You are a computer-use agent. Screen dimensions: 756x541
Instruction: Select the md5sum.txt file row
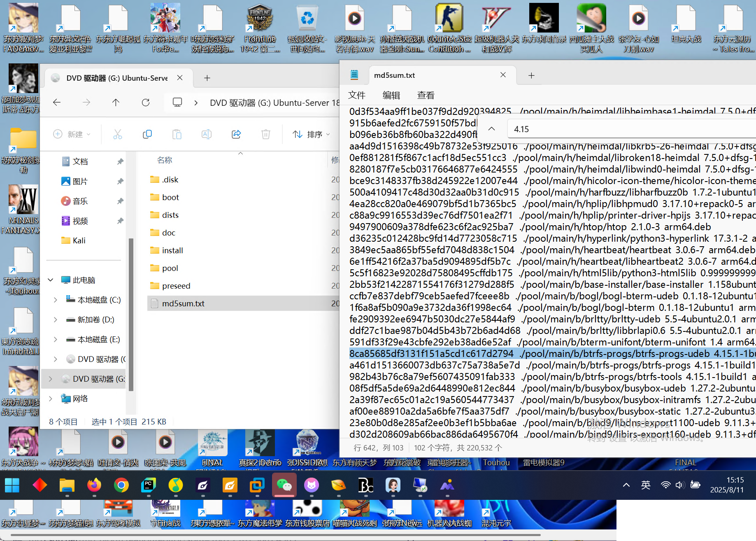(x=243, y=303)
